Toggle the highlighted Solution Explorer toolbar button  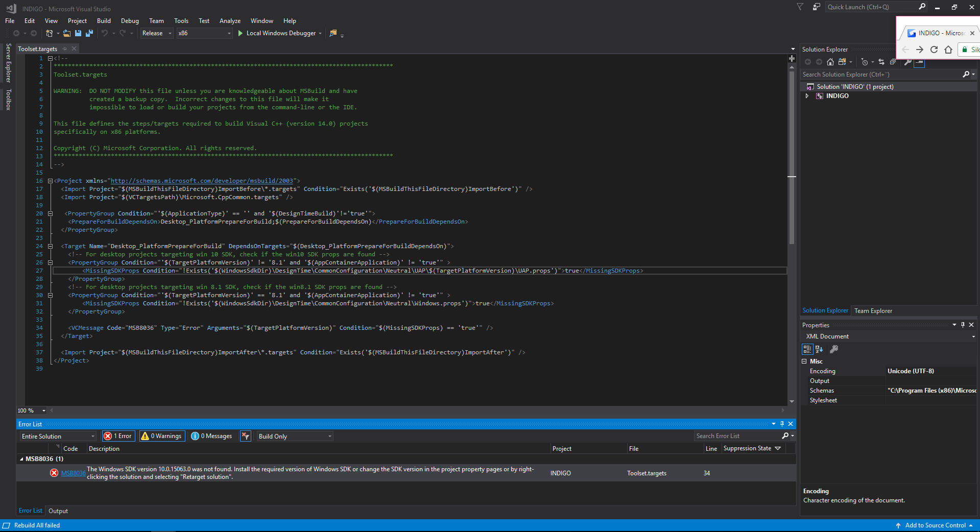click(919, 62)
